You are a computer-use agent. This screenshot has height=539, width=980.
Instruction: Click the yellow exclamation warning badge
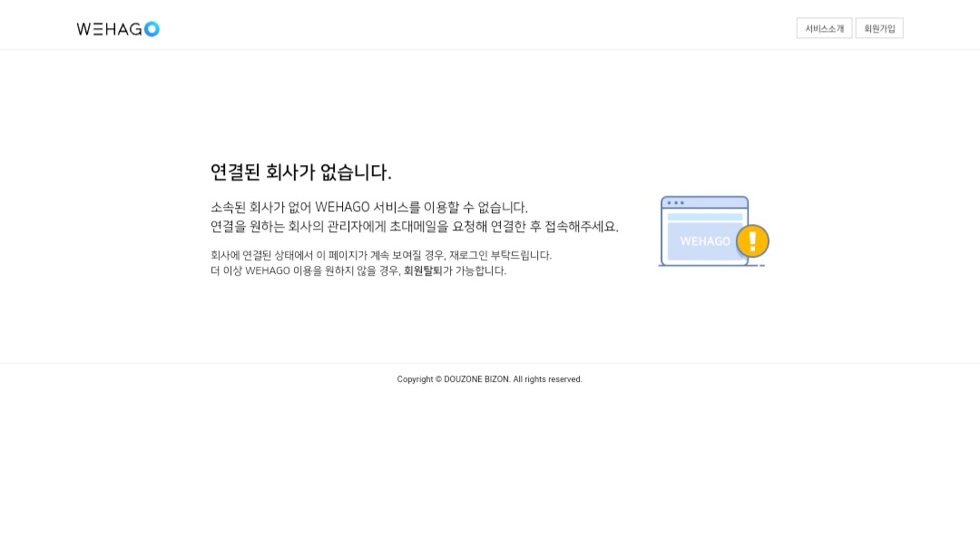pyautogui.click(x=752, y=241)
